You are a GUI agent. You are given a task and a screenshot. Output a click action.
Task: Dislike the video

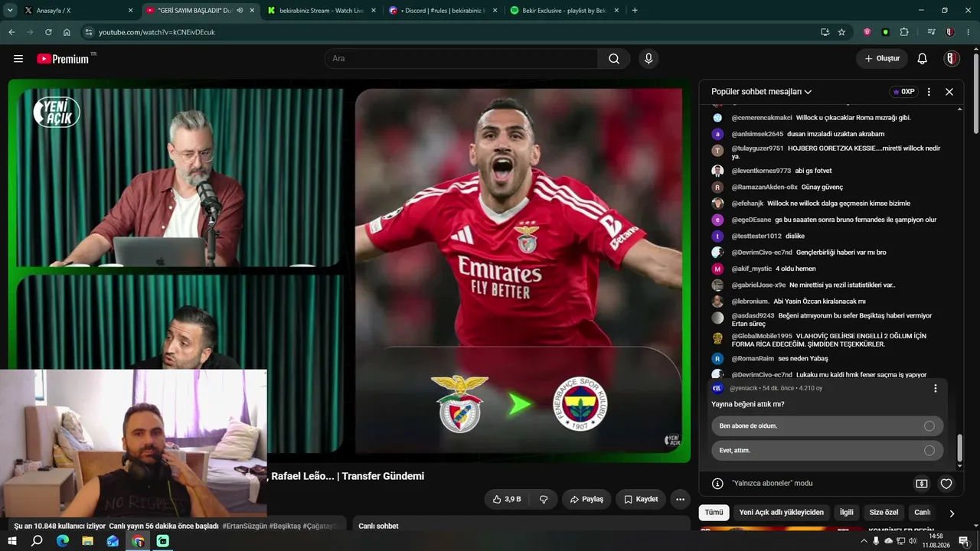click(544, 499)
